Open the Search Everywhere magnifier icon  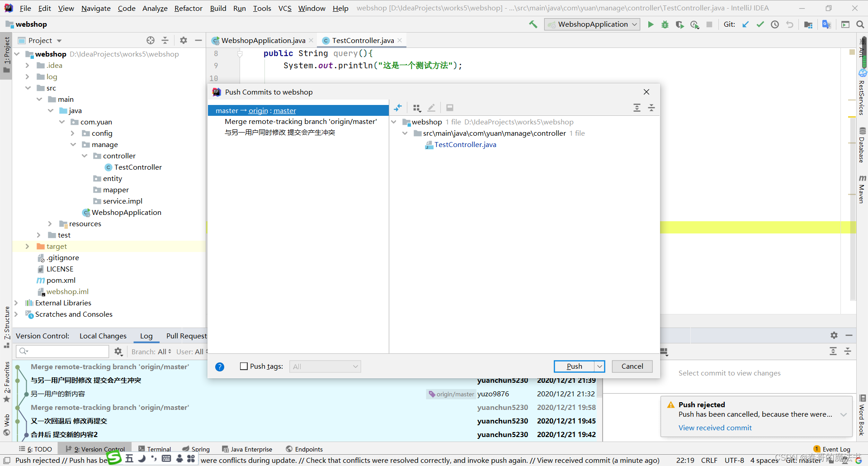pos(860,24)
